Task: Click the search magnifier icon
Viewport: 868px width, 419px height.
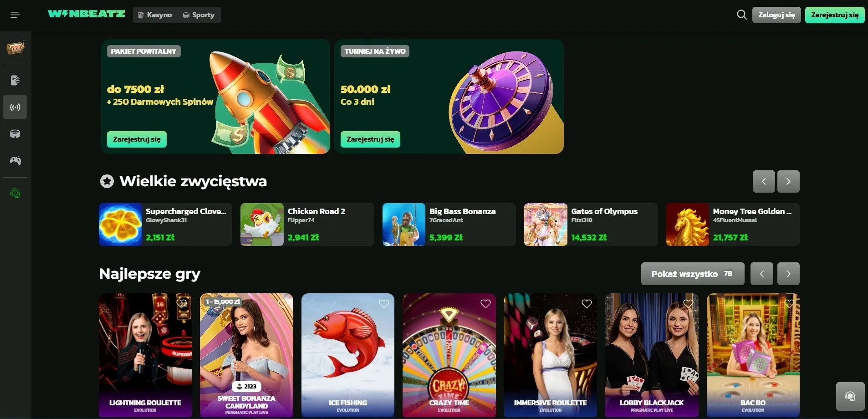Action: [741, 15]
